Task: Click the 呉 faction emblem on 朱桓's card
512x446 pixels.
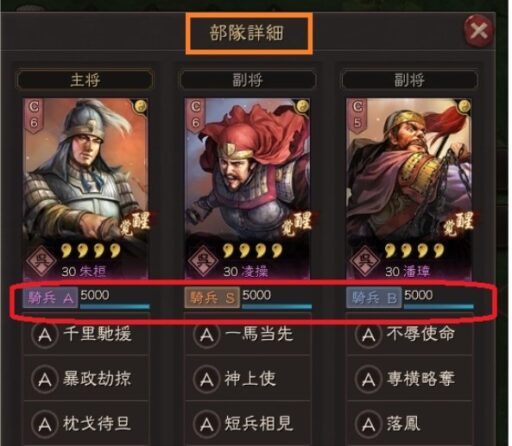Action: 42,261
